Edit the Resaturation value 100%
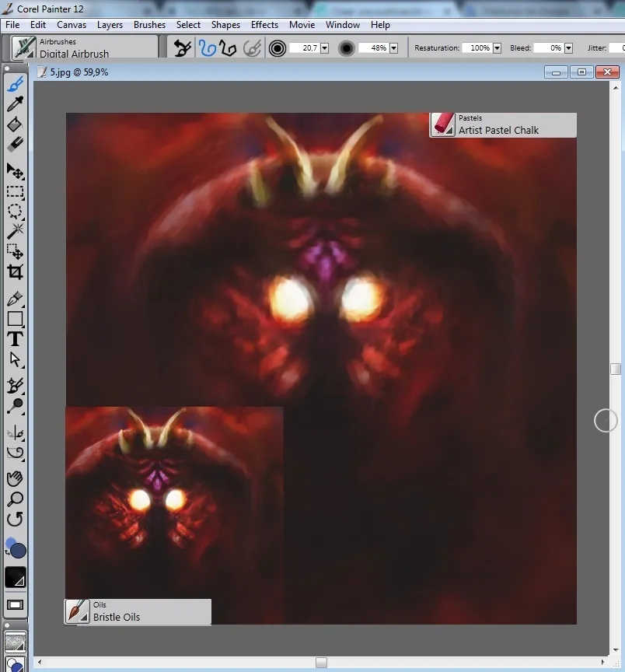 pos(477,48)
